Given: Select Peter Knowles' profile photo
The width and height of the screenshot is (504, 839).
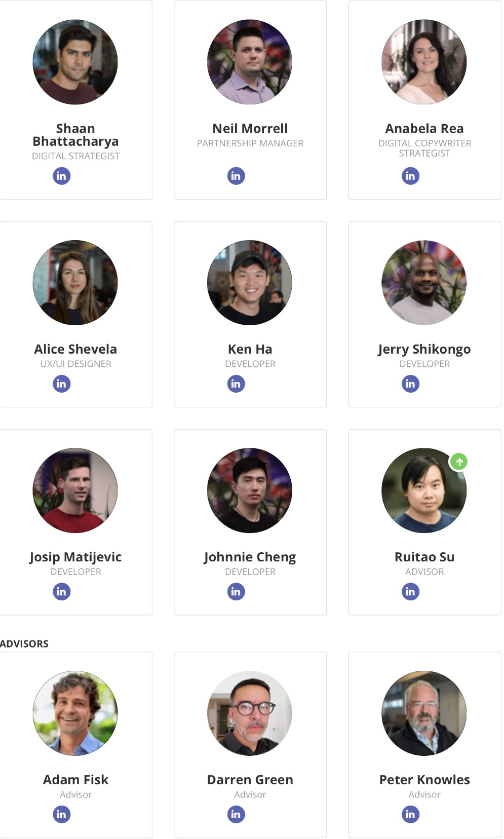Looking at the screenshot, I should [x=424, y=713].
